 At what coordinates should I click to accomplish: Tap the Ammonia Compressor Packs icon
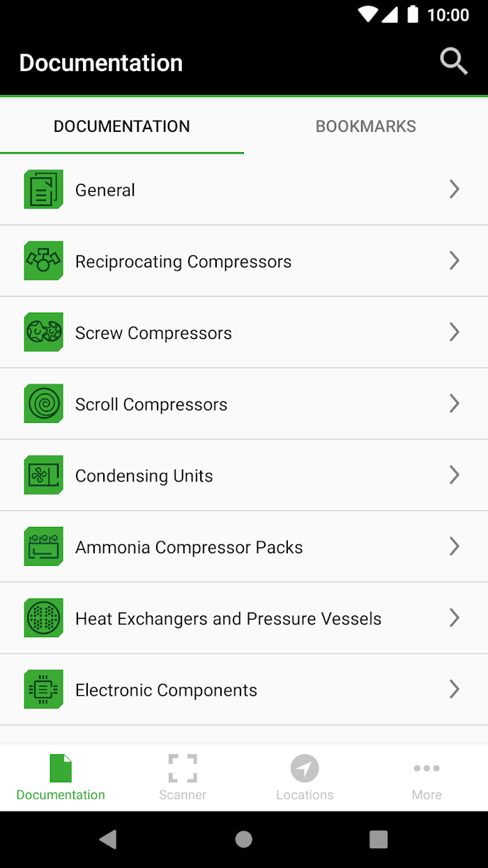[43, 546]
